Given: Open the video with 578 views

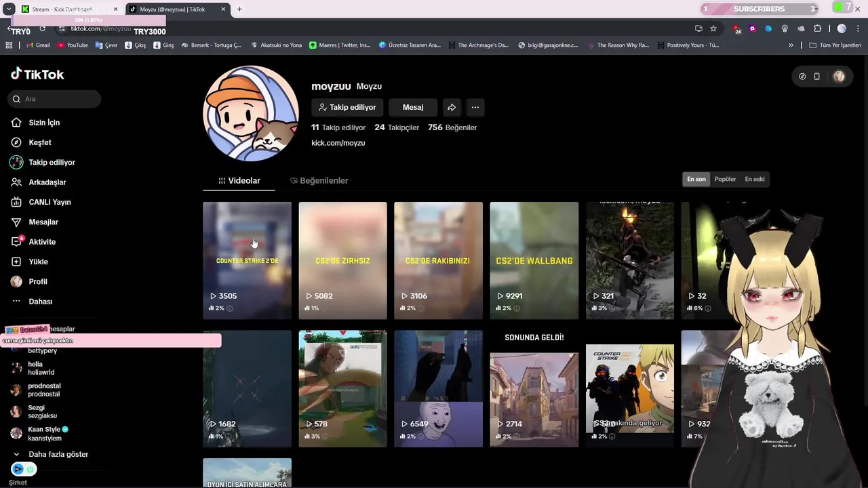Looking at the screenshot, I should click(342, 388).
